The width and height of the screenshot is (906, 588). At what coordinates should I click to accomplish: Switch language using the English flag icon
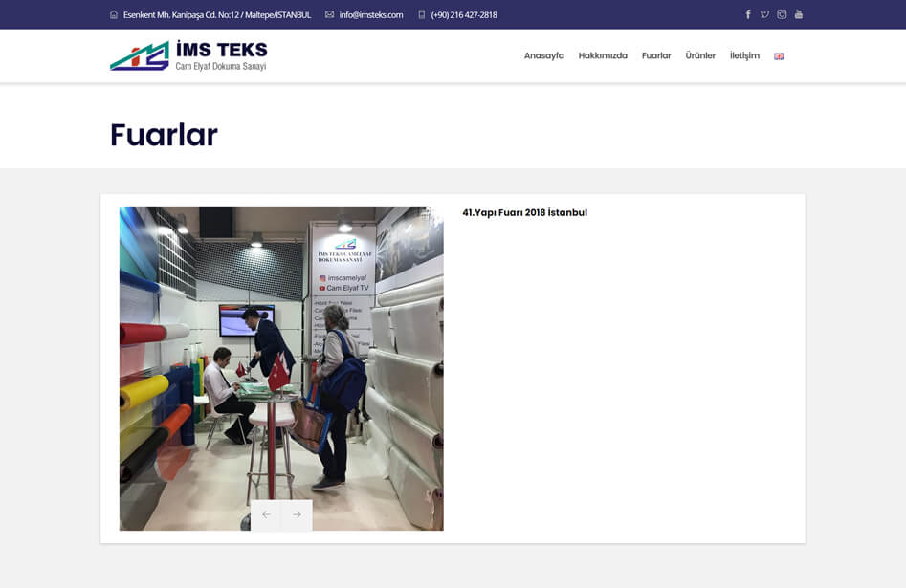779,56
